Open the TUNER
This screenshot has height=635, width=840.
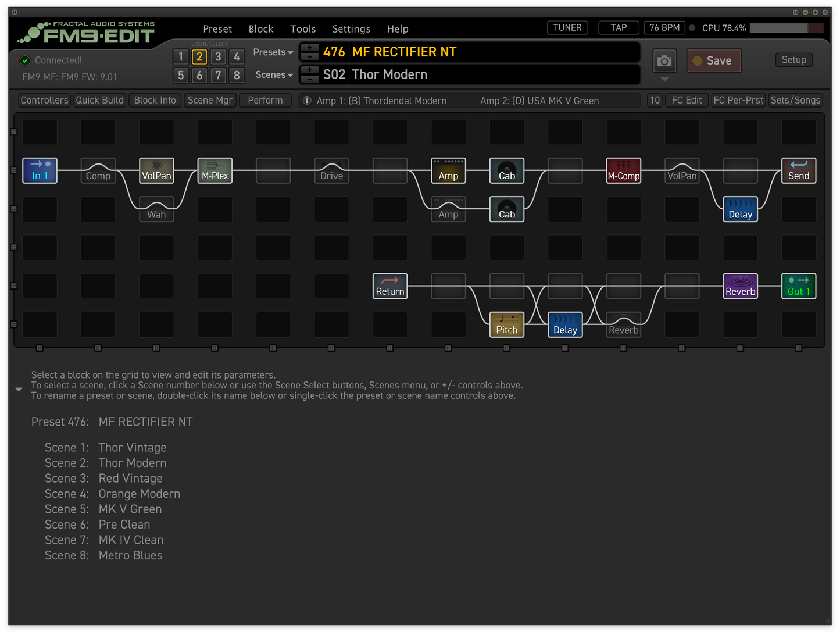[567, 28]
